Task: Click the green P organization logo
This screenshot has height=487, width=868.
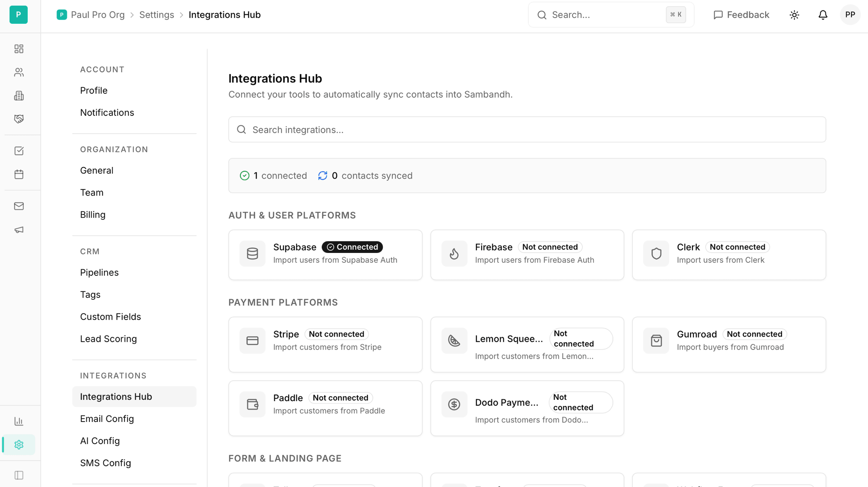Action: click(x=19, y=15)
